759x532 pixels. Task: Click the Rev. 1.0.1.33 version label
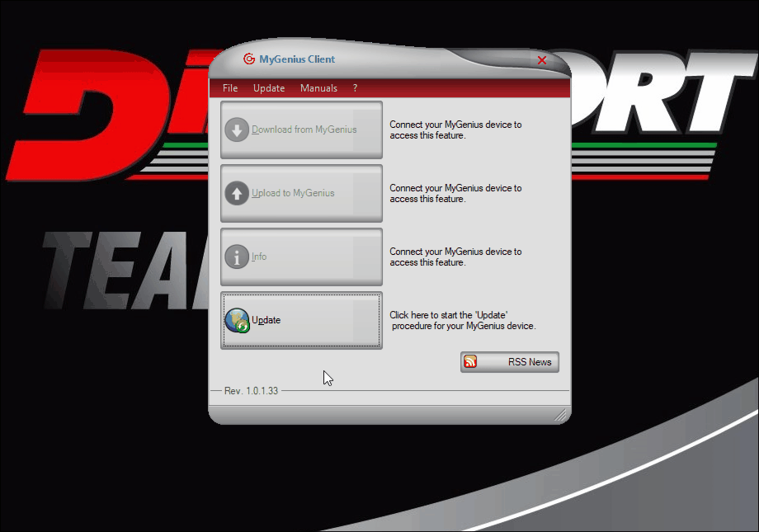click(252, 391)
